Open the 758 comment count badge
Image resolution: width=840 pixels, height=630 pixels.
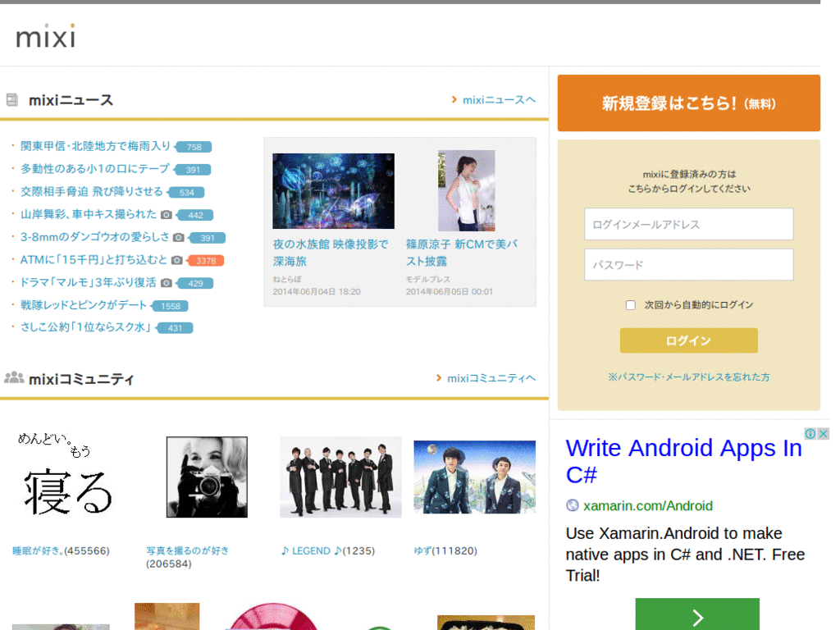pyautogui.click(x=194, y=147)
